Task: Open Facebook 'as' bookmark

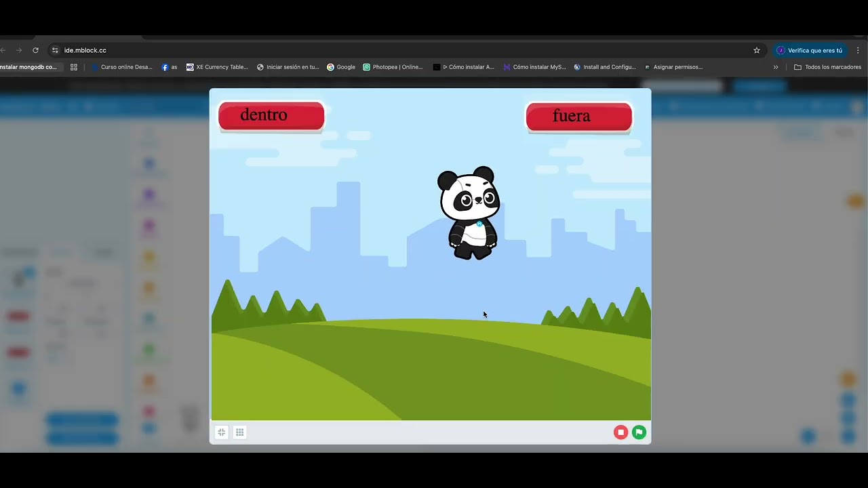Action: click(170, 67)
